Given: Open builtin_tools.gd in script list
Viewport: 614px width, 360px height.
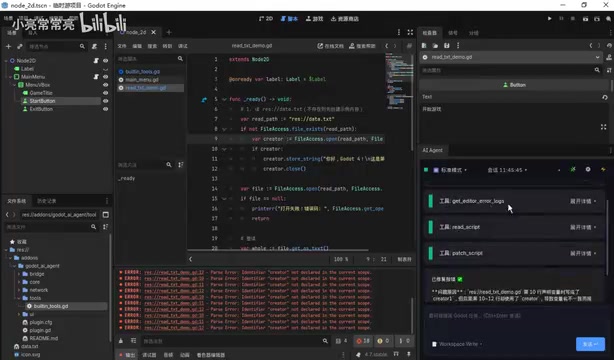Looking at the screenshot, I should click(x=143, y=72).
